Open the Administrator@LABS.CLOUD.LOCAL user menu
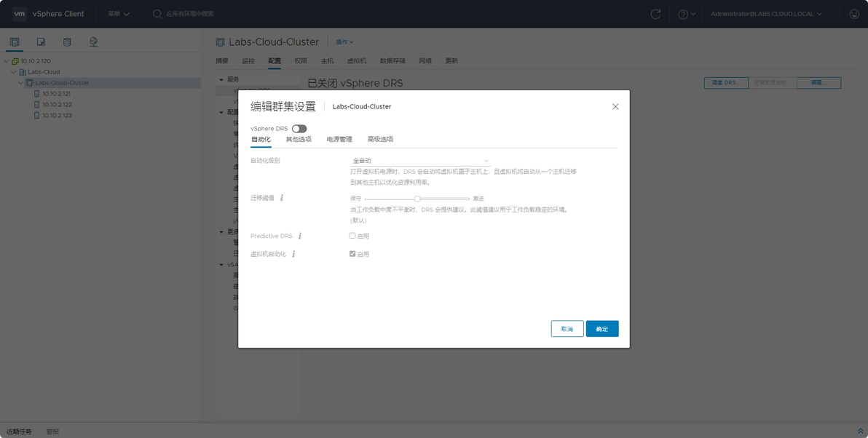Screen dimensions: 868x438 766,14
